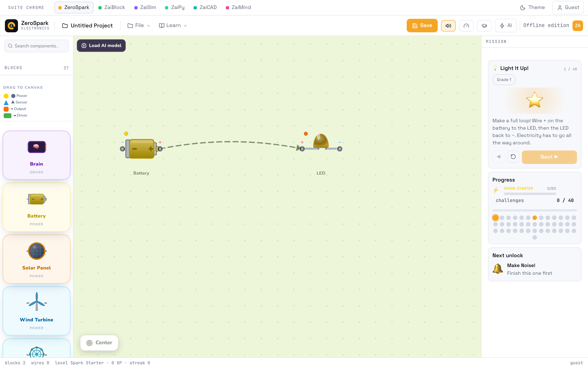This screenshot has width=588, height=368.
Task: Select the Brain driver block
Action: click(37, 155)
